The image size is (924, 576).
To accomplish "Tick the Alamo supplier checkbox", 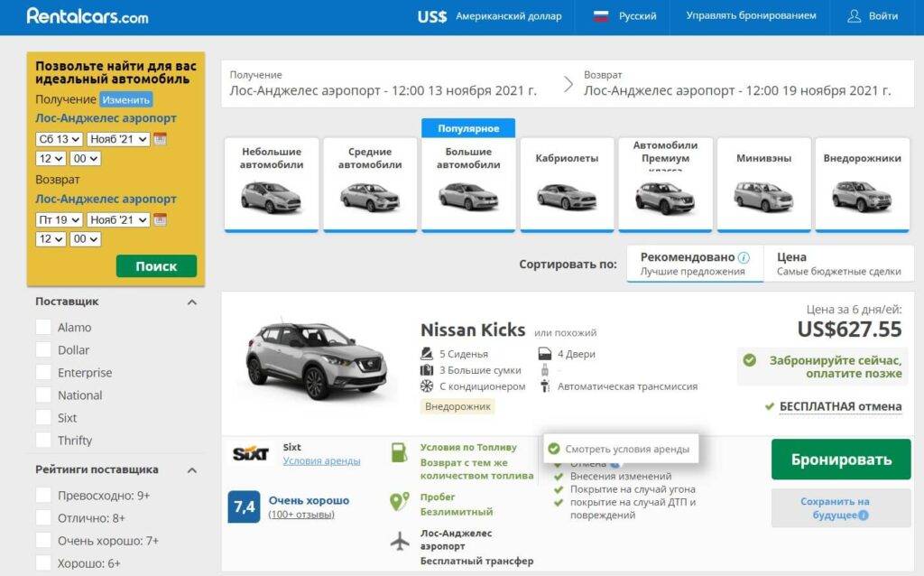I will click(x=43, y=327).
